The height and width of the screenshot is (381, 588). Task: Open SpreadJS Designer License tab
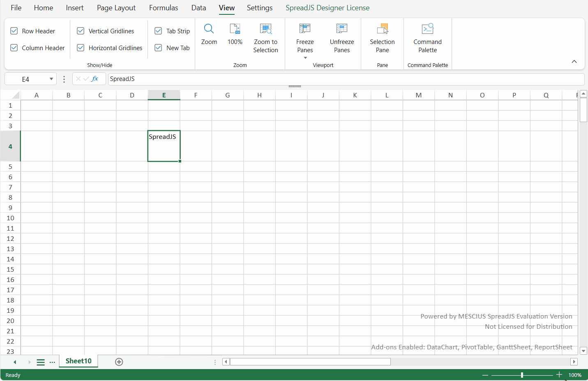[x=327, y=8]
